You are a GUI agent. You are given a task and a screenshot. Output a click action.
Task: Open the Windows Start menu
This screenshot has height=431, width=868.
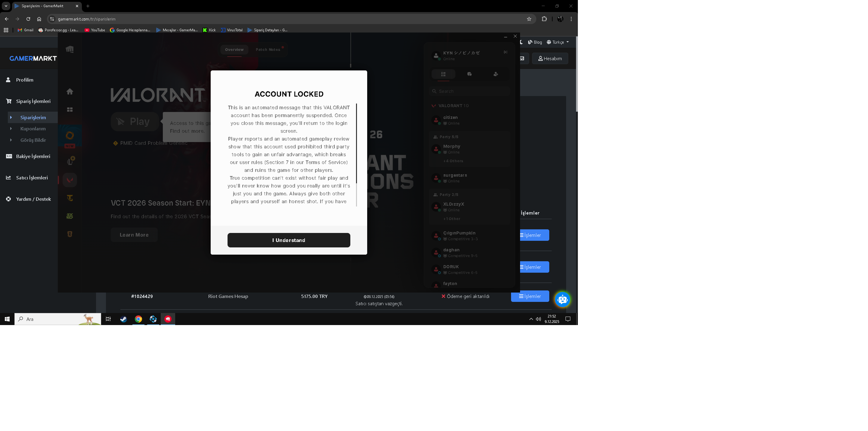click(x=7, y=319)
